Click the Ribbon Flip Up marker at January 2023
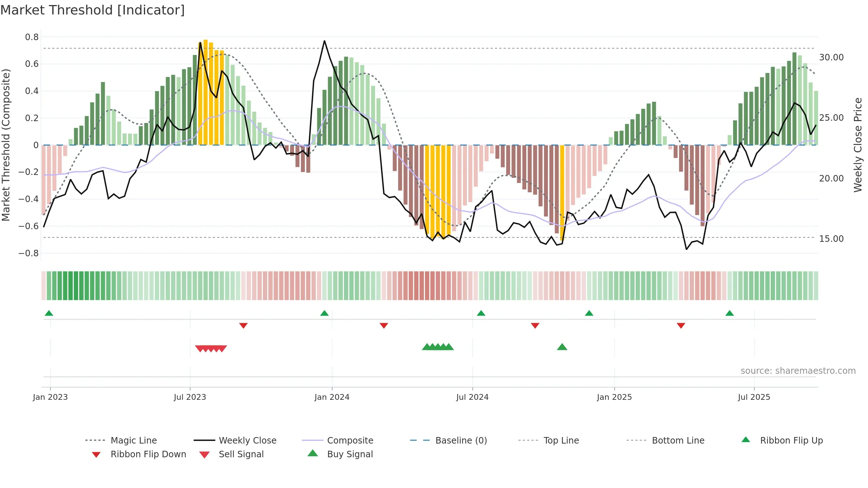 (x=49, y=313)
